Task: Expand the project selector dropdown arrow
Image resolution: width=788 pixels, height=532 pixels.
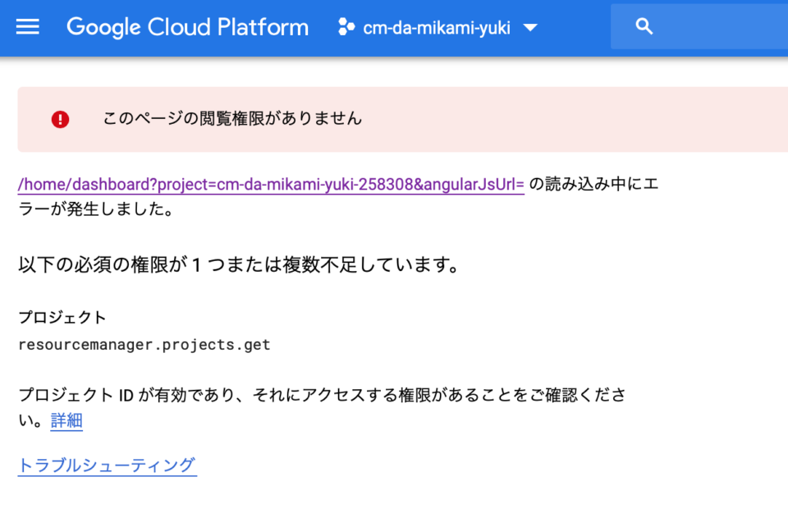Action: tap(530, 26)
